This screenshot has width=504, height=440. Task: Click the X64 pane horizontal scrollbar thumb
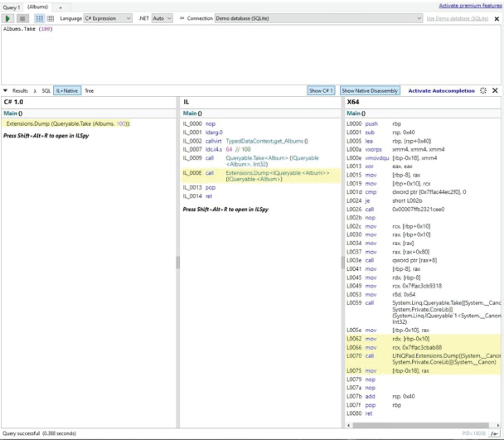coord(420,425)
